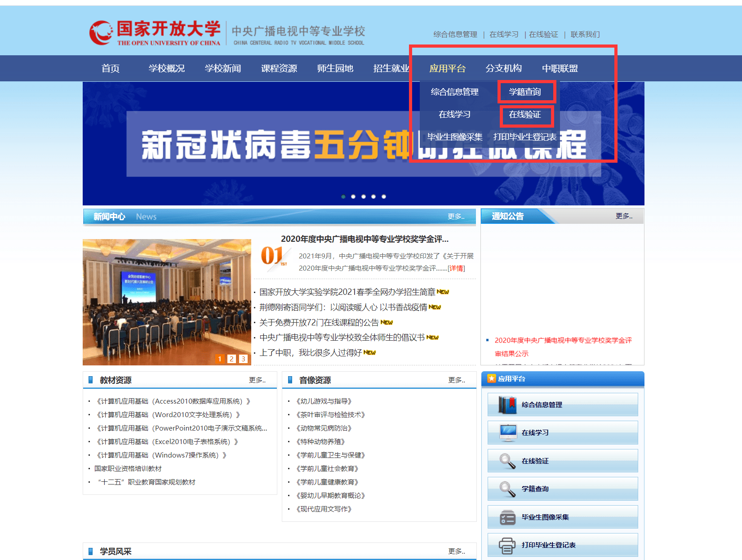Click the star icon beside 应用平台 header
The width and height of the screenshot is (742, 560).
pos(492,378)
